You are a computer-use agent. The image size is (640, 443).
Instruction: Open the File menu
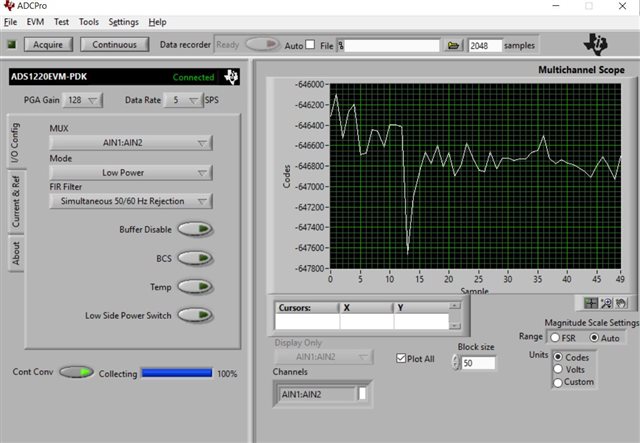tap(11, 22)
